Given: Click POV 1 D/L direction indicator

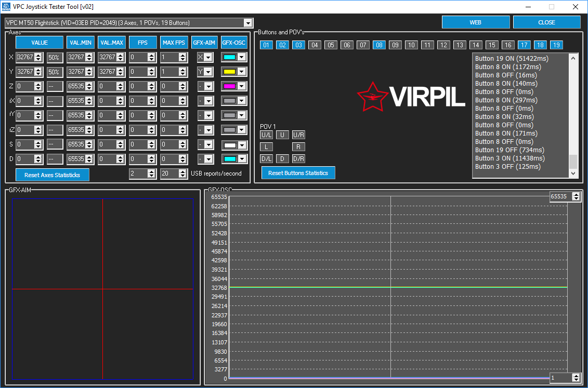Looking at the screenshot, I should tap(266, 159).
